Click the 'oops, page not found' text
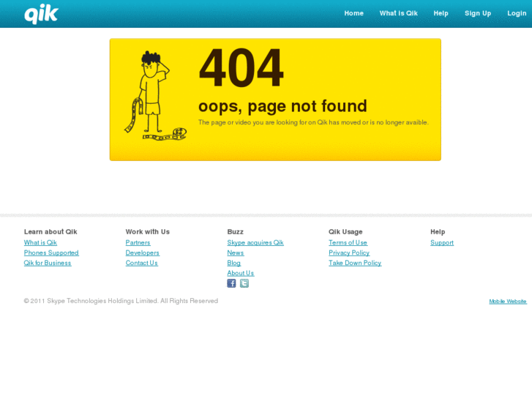This screenshot has height=399, width=532. coord(282,106)
